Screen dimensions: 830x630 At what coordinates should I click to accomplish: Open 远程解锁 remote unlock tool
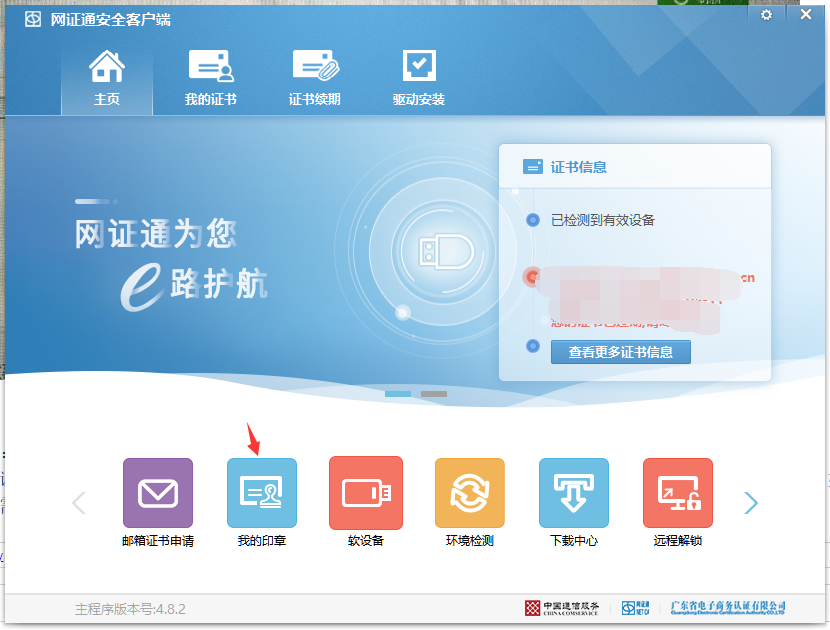pos(678,493)
